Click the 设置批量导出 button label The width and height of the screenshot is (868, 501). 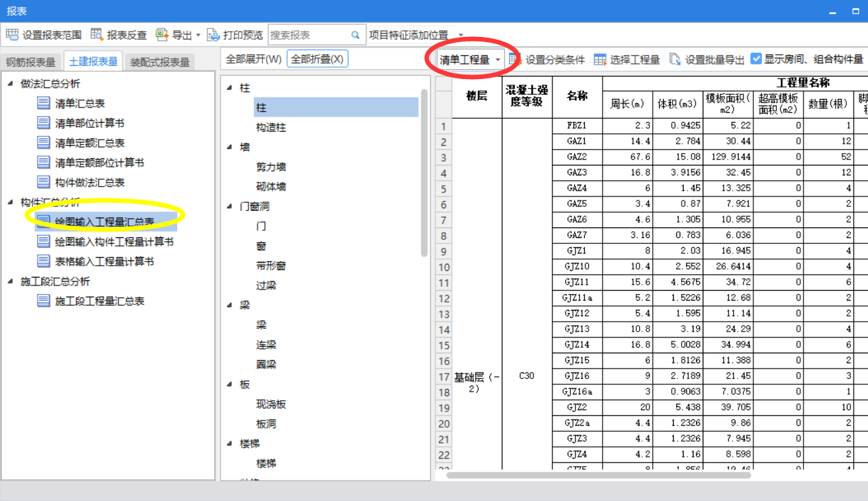715,60
